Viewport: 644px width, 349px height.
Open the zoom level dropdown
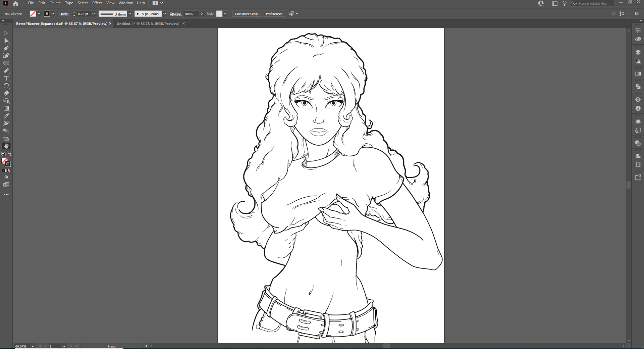[33, 346]
